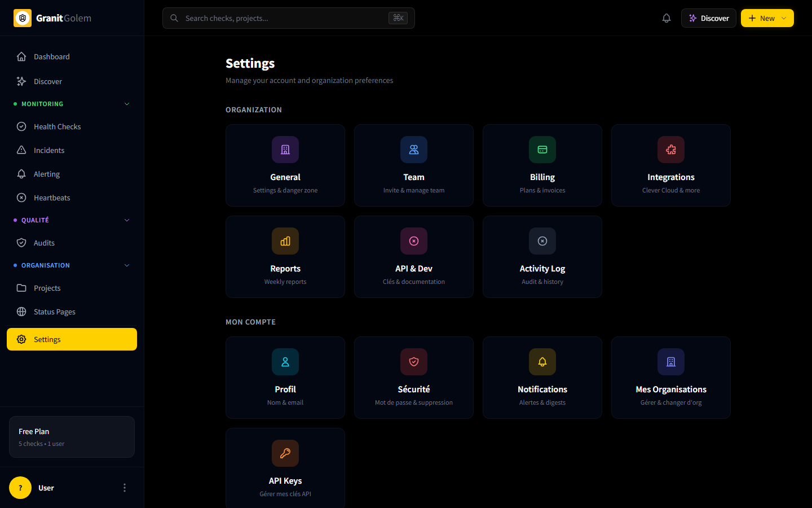Open the user options three-dot menu
This screenshot has width=812, height=508.
pyautogui.click(x=125, y=488)
